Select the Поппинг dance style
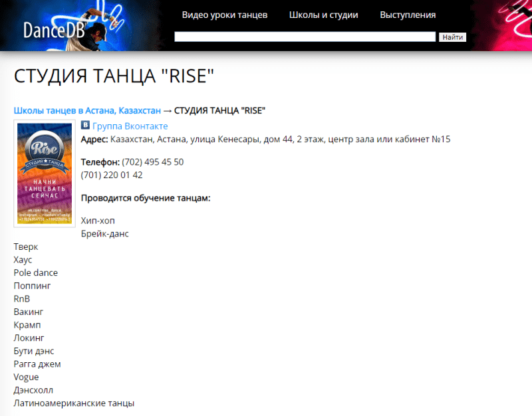The height and width of the screenshot is (416, 532). coord(32,285)
